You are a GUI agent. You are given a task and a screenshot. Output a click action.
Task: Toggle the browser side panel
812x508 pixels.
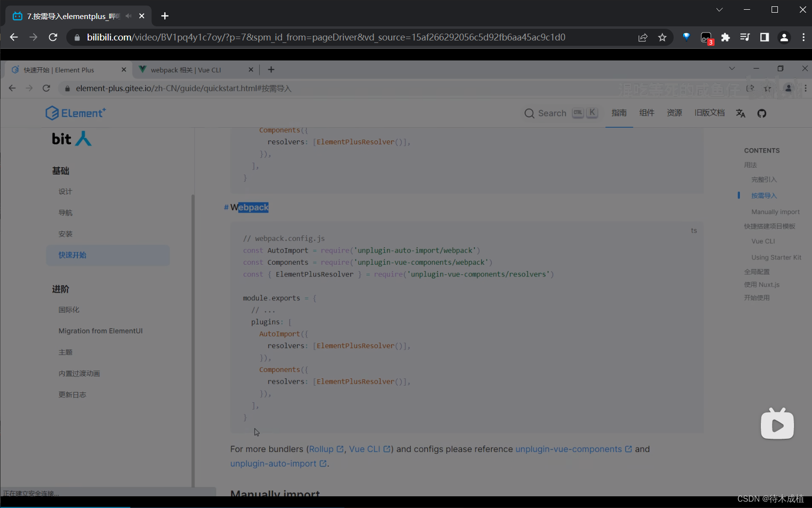(x=764, y=37)
